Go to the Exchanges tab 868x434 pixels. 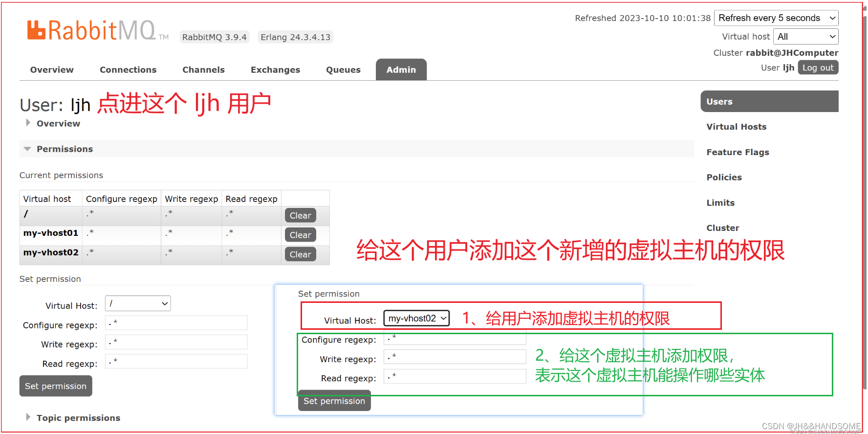tap(275, 69)
